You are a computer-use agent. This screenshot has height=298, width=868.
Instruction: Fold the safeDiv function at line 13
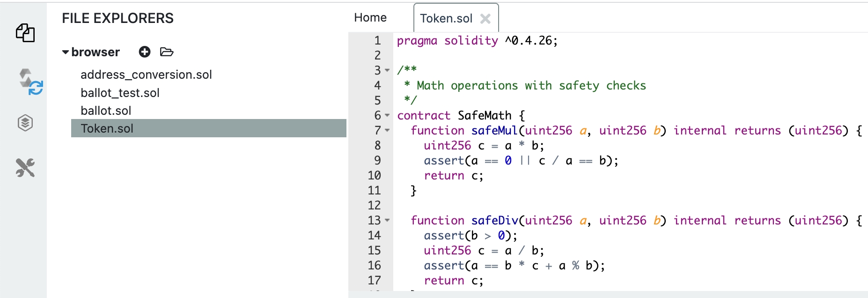pos(387,220)
